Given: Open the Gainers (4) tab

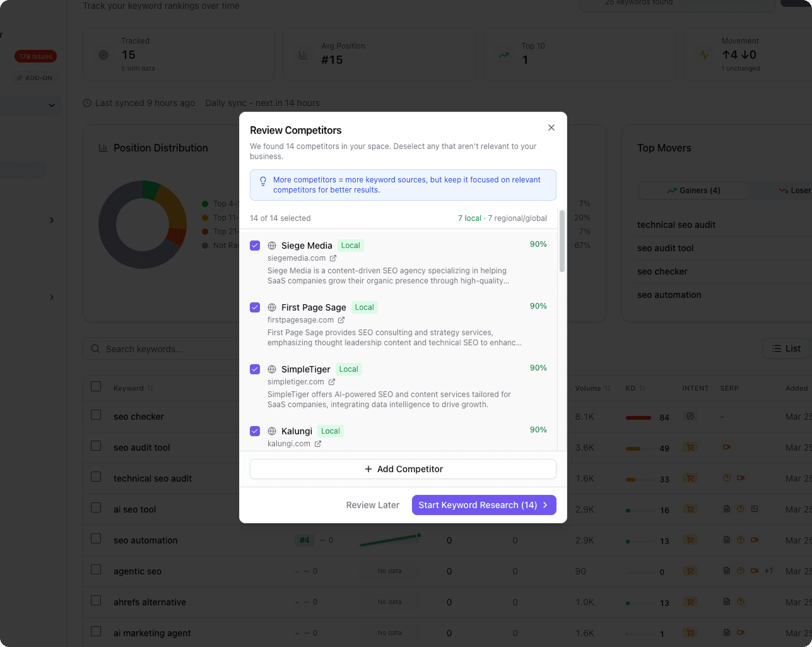Looking at the screenshot, I should coord(693,190).
